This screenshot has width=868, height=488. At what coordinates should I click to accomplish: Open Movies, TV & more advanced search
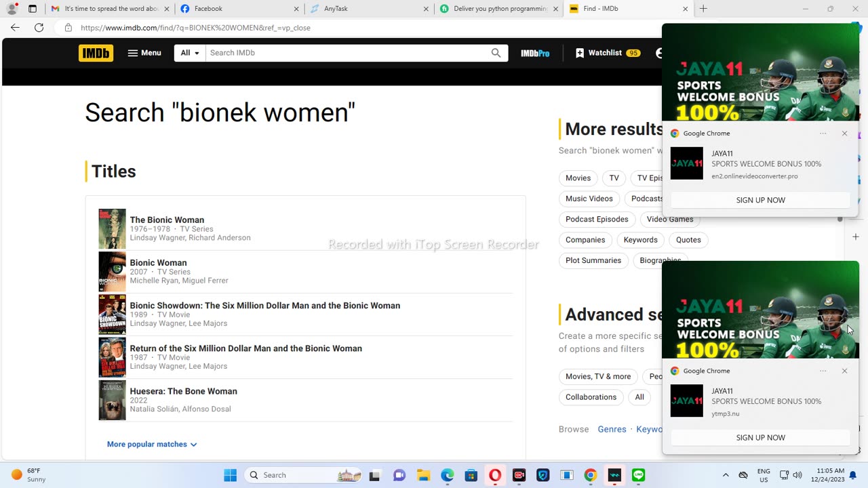pos(598,377)
